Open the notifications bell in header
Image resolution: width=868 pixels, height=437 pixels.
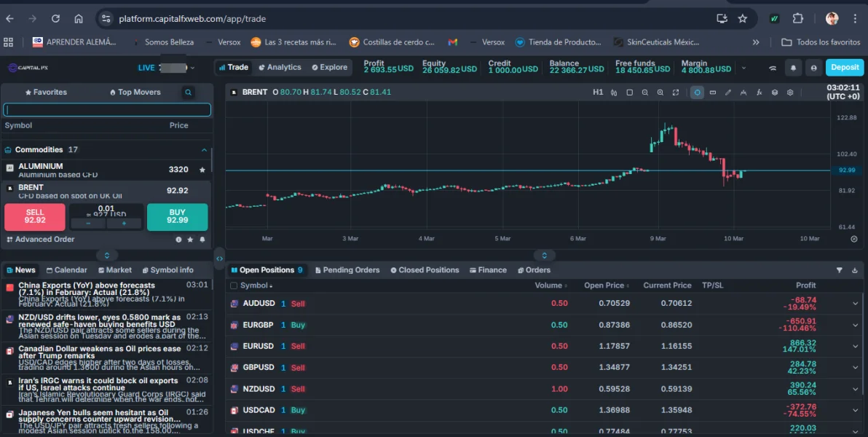[793, 68]
